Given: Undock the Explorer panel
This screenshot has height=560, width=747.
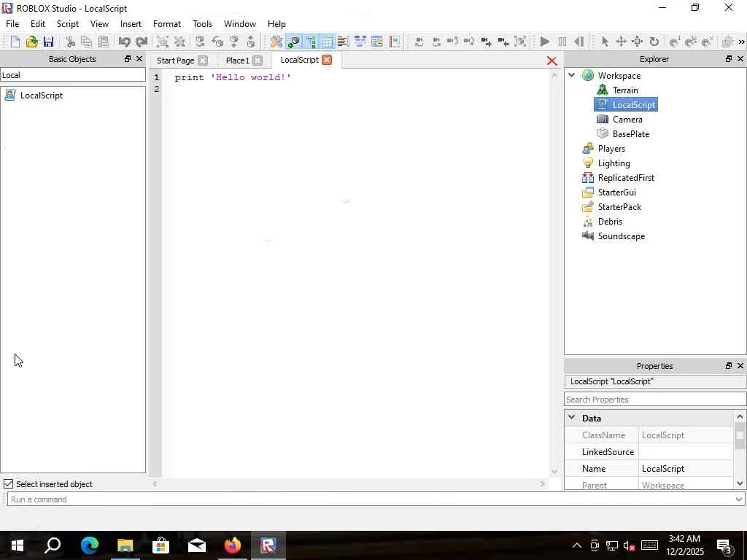Looking at the screenshot, I should tap(729, 58).
